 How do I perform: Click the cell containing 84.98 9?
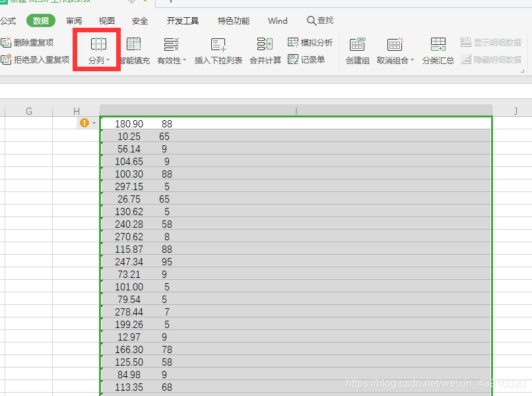[x=296, y=374]
